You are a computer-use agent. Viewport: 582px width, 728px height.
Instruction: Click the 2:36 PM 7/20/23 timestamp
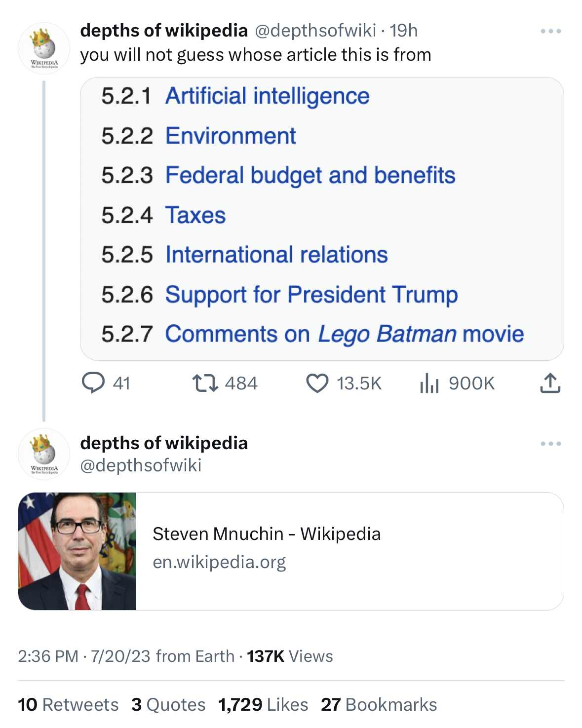(x=84, y=656)
